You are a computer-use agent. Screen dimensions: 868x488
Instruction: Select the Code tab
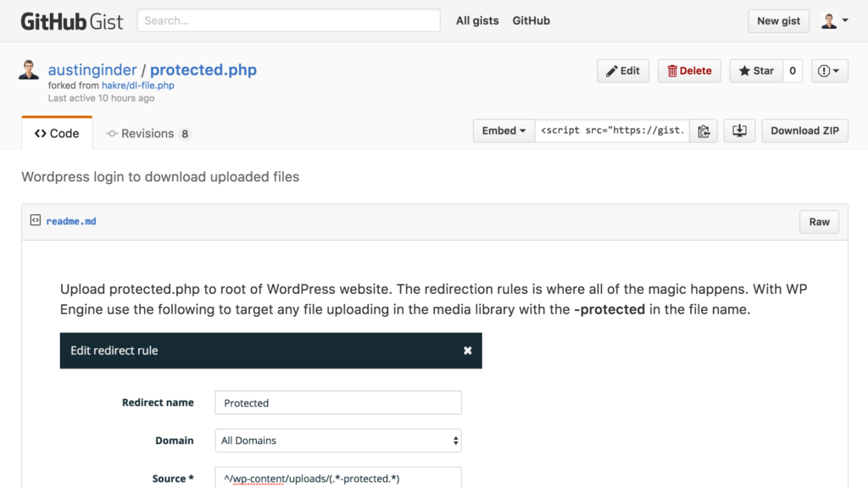tap(57, 132)
